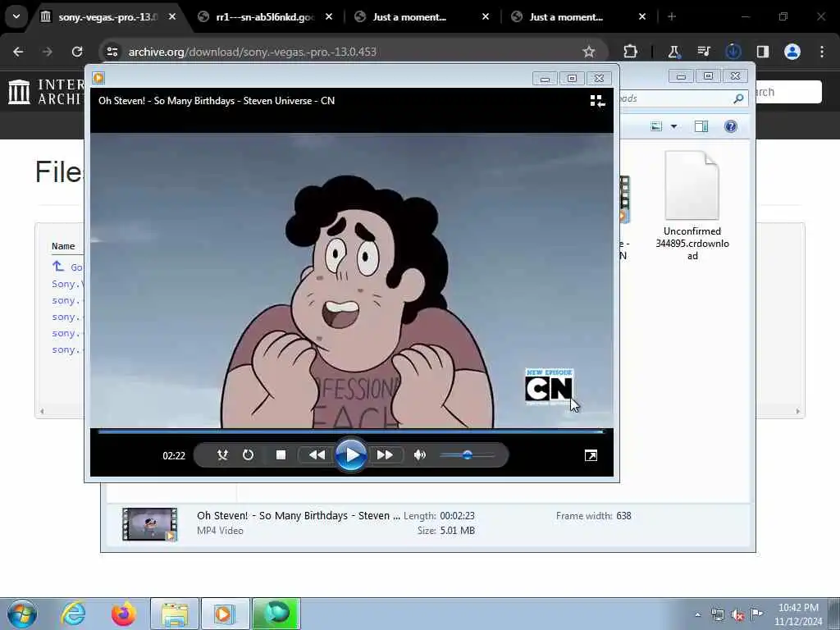Image resolution: width=840 pixels, height=630 pixels.
Task: Click the 5.01 MB size value
Action: [x=457, y=531]
